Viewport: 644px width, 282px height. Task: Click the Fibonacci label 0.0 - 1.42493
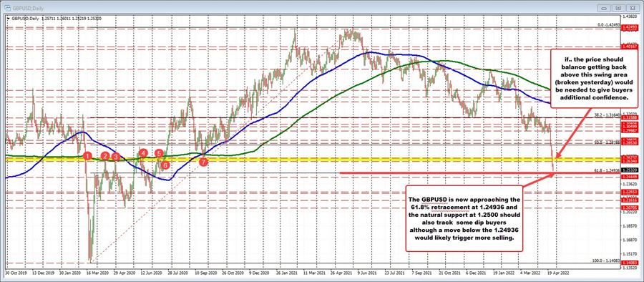[608, 25]
